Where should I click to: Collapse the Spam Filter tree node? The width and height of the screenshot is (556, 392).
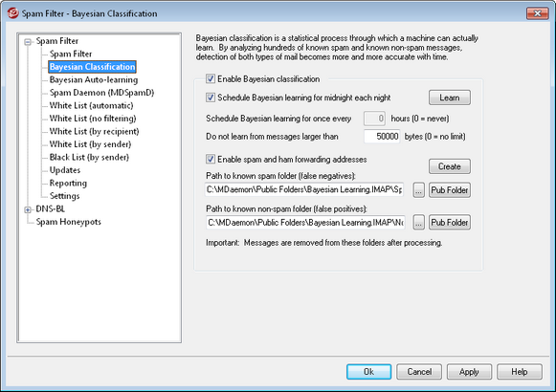28,42
